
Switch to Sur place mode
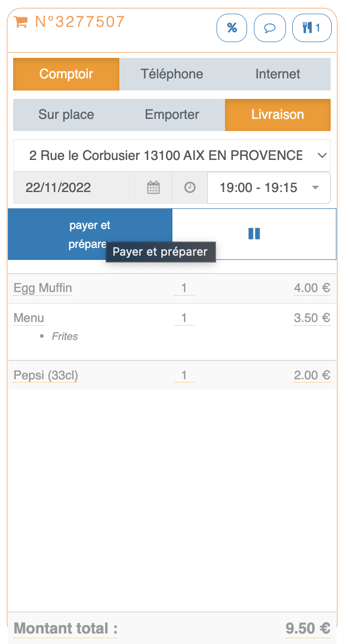click(x=66, y=115)
